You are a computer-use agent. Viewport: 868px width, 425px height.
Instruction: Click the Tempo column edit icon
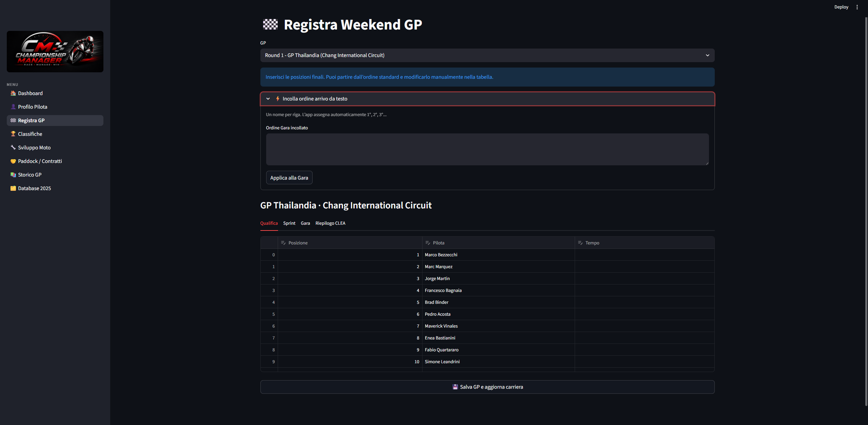[580, 243]
